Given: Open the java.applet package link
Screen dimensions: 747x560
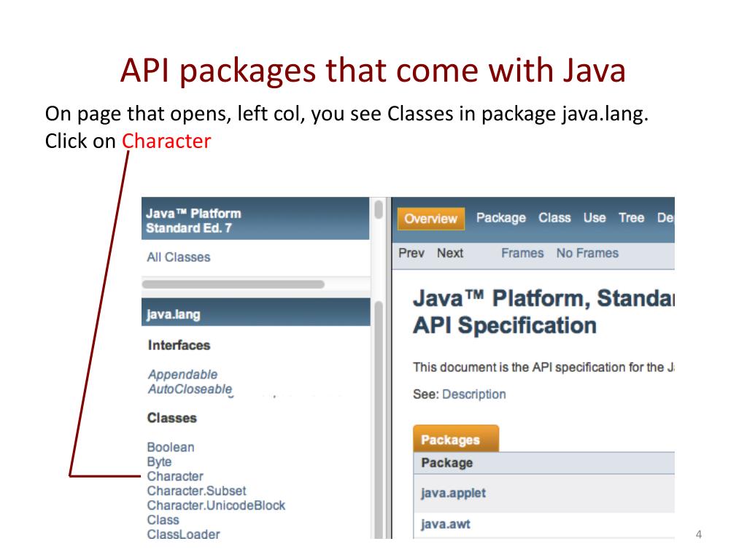Looking at the screenshot, I should (453, 493).
